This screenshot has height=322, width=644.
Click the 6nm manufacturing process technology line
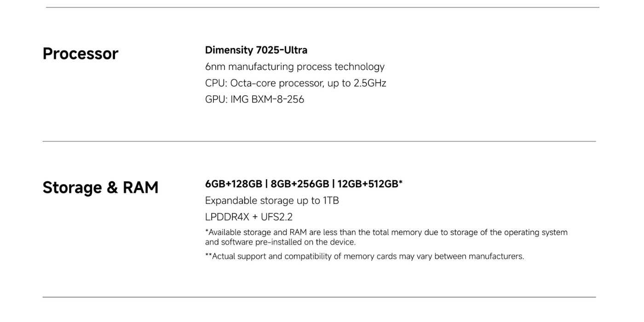click(x=295, y=67)
